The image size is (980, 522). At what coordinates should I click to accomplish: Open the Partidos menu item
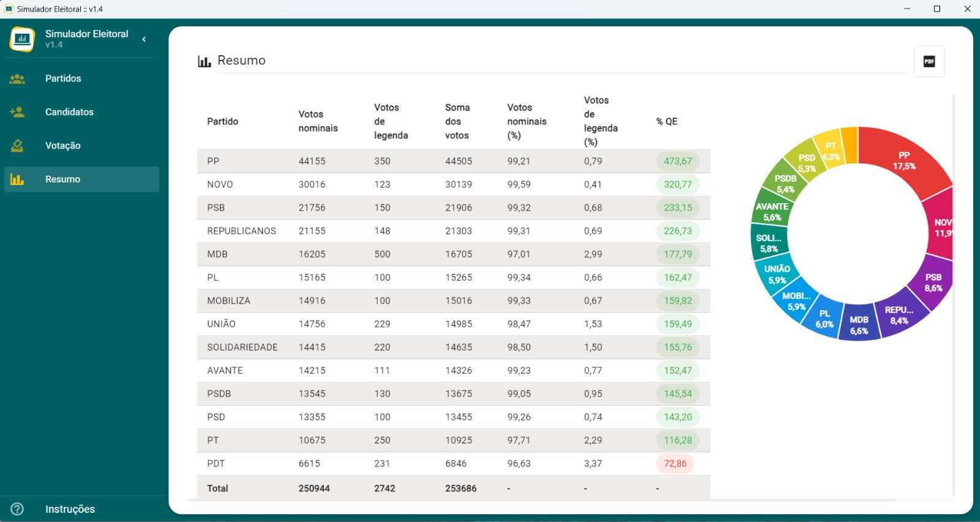pyautogui.click(x=63, y=79)
